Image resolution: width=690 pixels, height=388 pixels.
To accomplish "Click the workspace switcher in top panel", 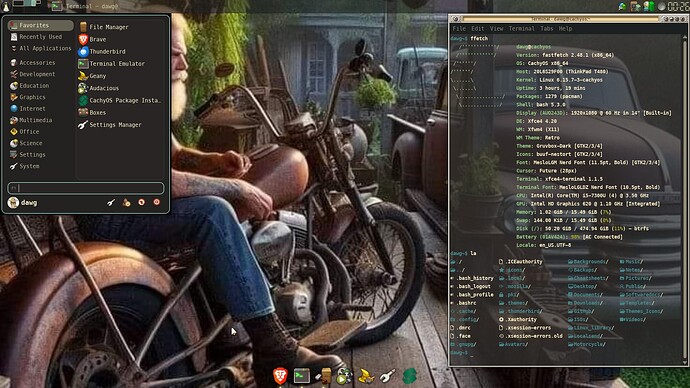I will tap(27, 4).
